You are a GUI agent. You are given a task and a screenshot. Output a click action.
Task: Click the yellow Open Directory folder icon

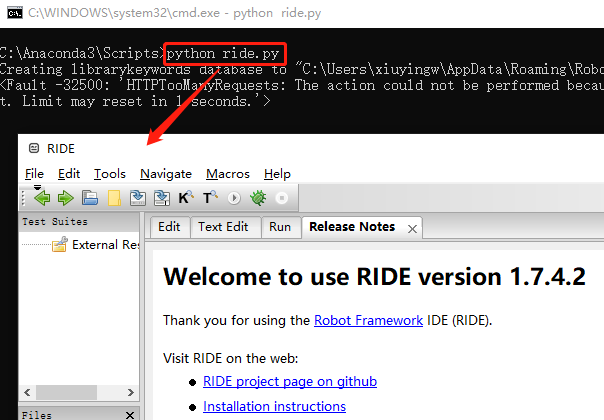(x=114, y=198)
